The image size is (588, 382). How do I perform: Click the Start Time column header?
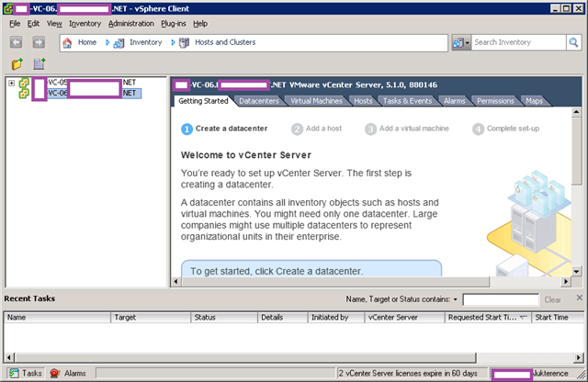pos(558,318)
